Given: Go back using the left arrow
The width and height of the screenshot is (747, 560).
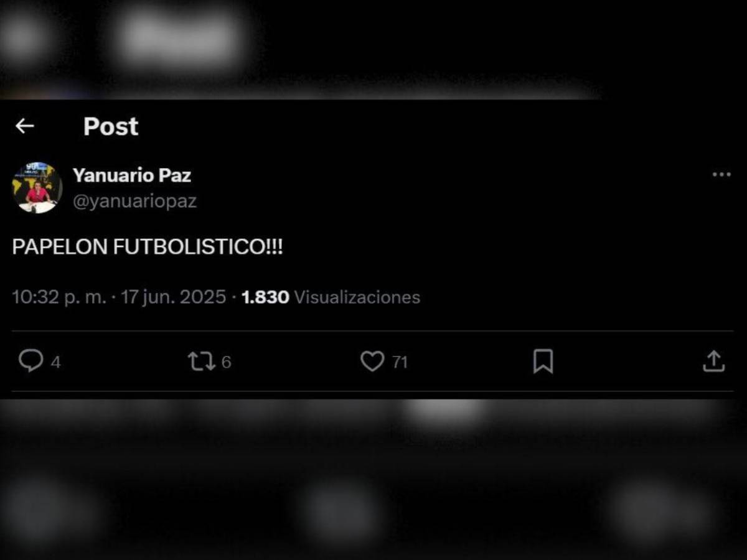Looking at the screenshot, I should tap(24, 126).
